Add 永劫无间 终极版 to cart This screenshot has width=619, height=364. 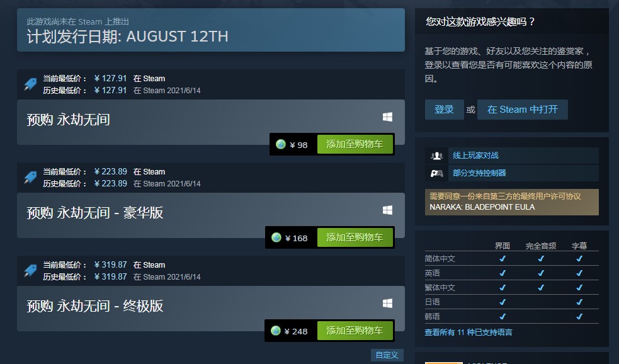355,331
